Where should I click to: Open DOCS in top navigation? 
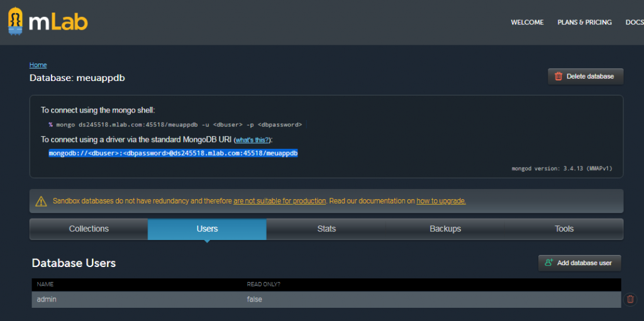tap(634, 23)
